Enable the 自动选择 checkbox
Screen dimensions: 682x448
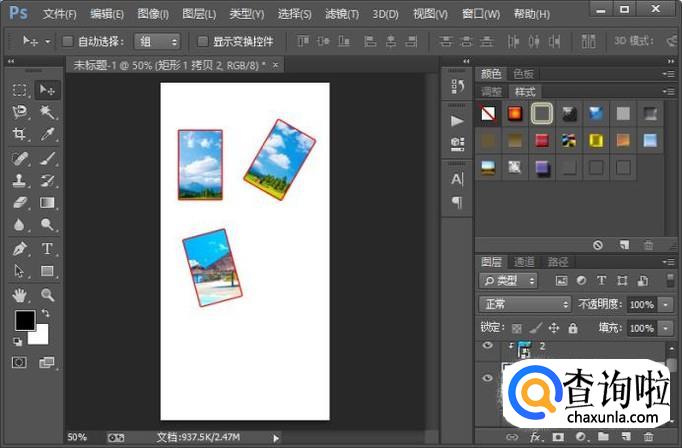click(x=68, y=42)
